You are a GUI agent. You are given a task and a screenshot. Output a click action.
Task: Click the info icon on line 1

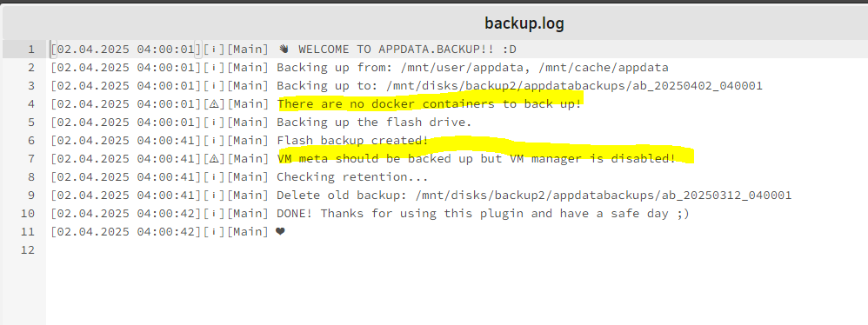click(x=214, y=50)
